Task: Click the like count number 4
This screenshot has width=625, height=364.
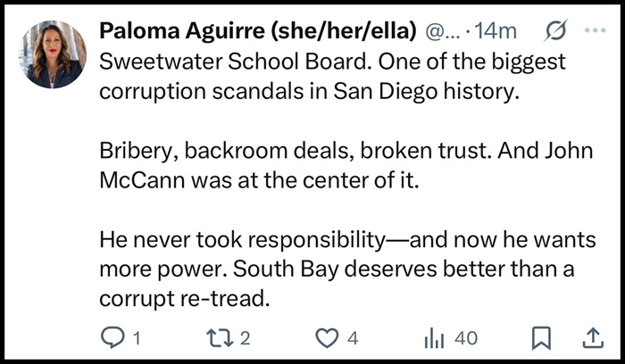Action: coord(353,338)
